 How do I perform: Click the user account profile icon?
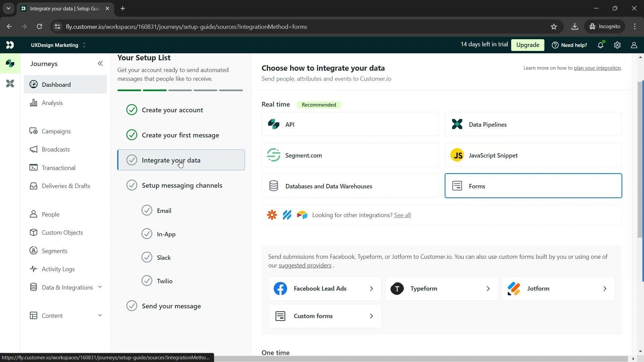point(634,45)
